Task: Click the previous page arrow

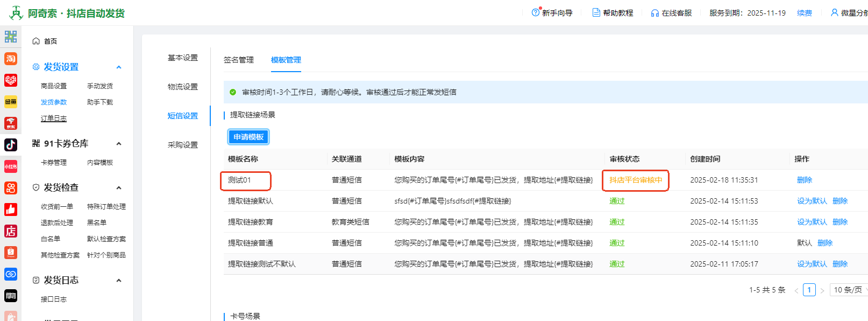Action: tap(796, 290)
